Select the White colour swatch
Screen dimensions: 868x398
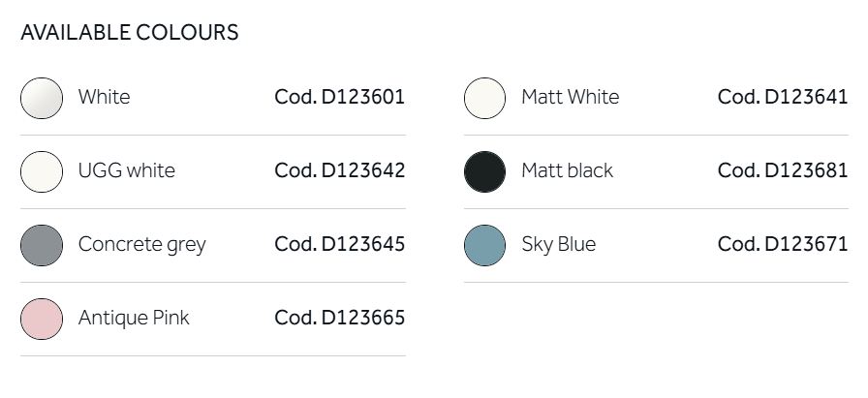tap(42, 98)
